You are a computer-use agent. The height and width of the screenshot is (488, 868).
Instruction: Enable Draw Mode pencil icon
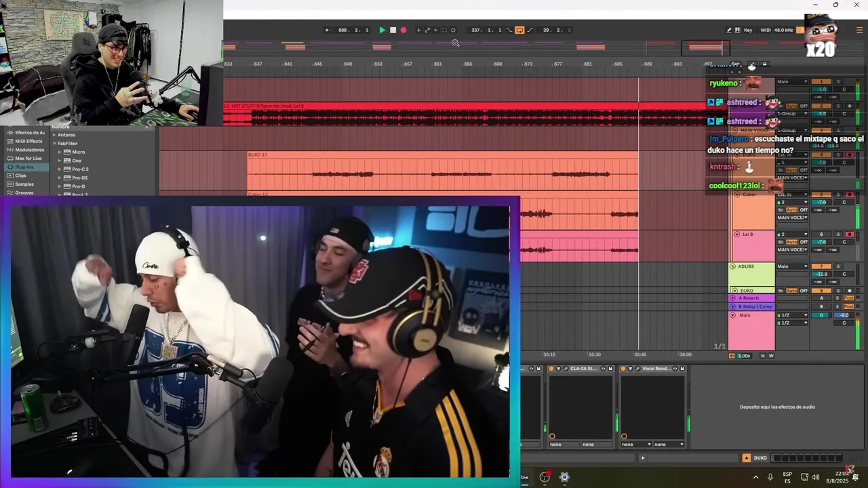pyautogui.click(x=729, y=30)
